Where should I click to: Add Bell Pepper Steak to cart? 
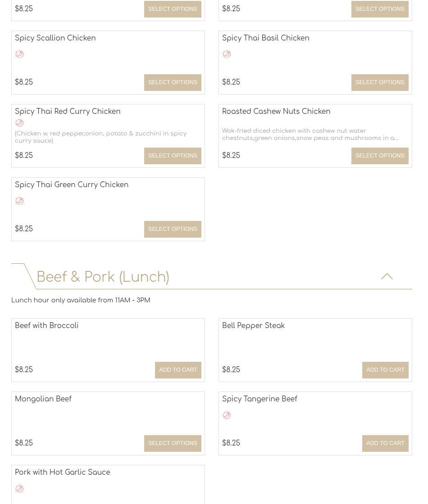(385, 370)
